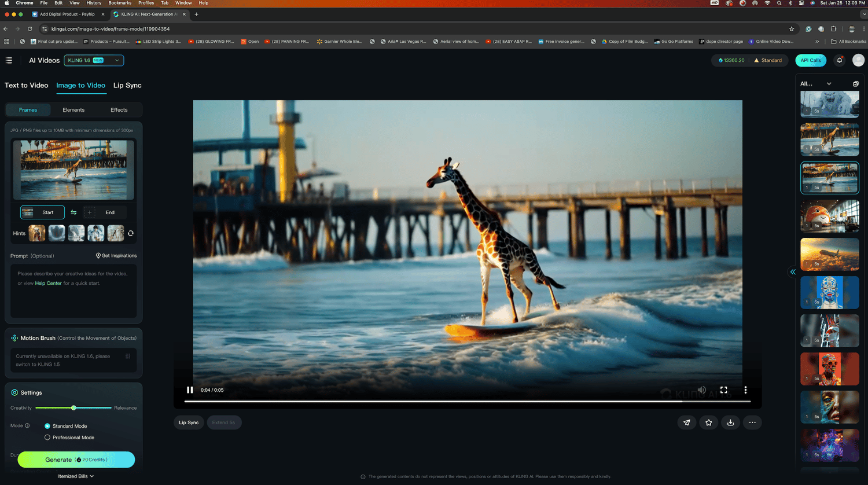This screenshot has width=868, height=485.
Task: Open the user profile avatar
Action: pos(858,60)
